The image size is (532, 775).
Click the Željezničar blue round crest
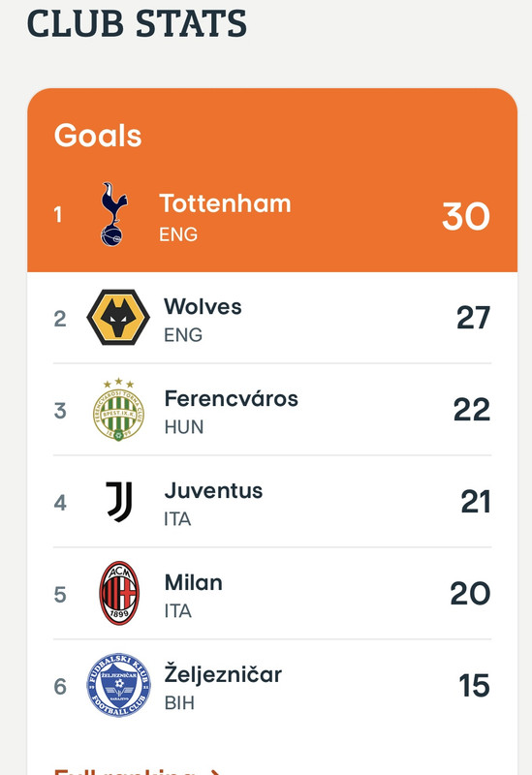[118, 685]
